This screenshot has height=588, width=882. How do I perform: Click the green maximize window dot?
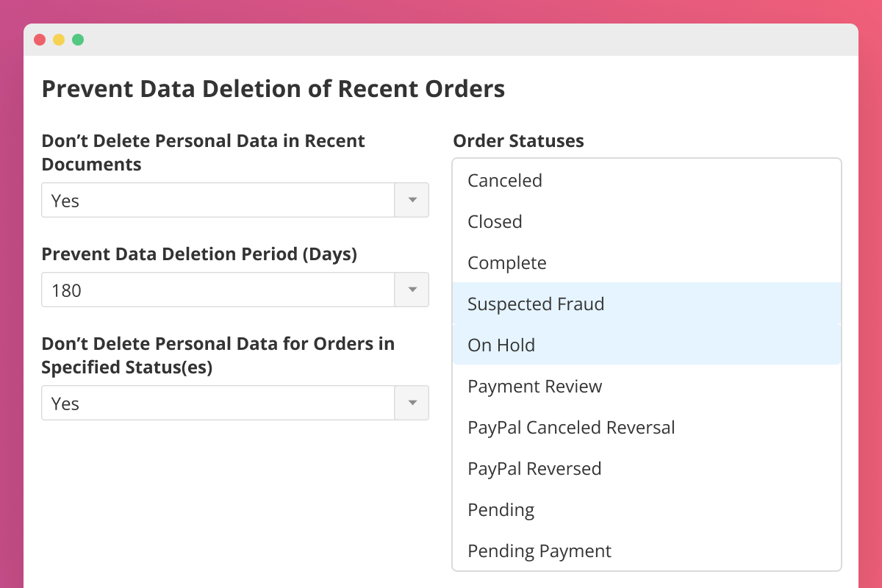pos(78,40)
